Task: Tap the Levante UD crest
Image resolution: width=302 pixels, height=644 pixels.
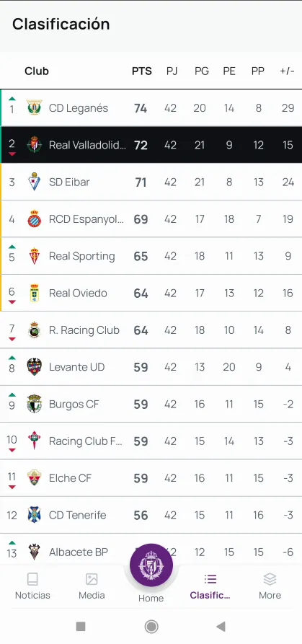Action: (34, 367)
